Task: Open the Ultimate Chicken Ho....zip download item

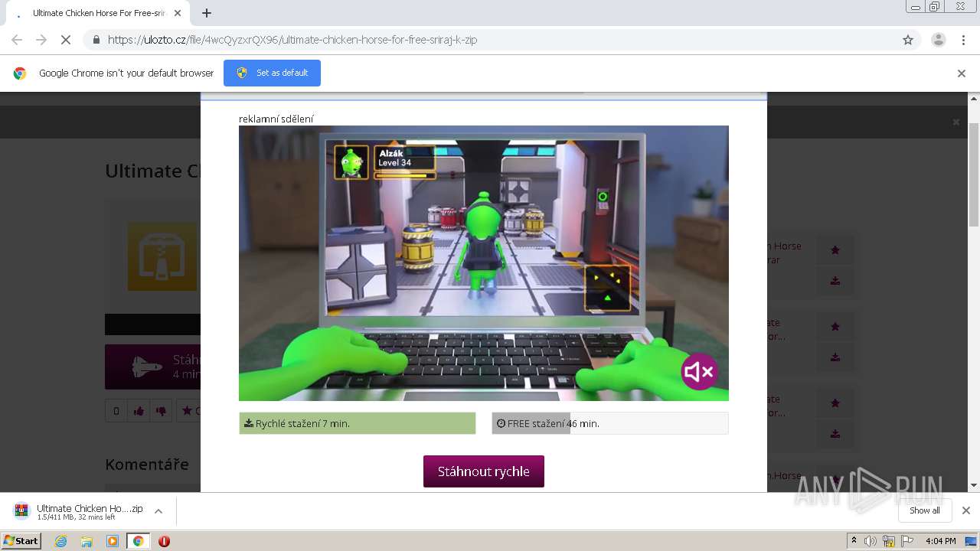Action: pyautogui.click(x=78, y=511)
